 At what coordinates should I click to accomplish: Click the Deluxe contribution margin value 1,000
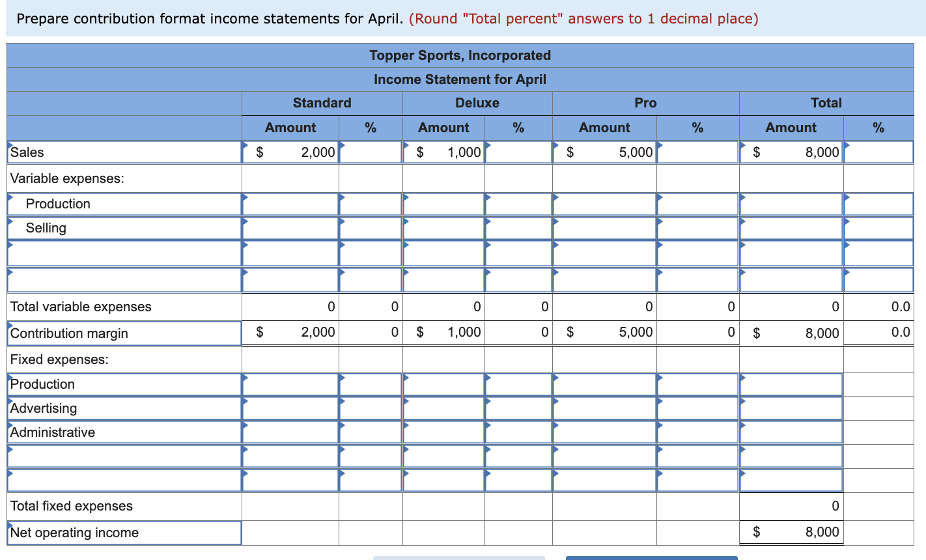[x=464, y=332]
